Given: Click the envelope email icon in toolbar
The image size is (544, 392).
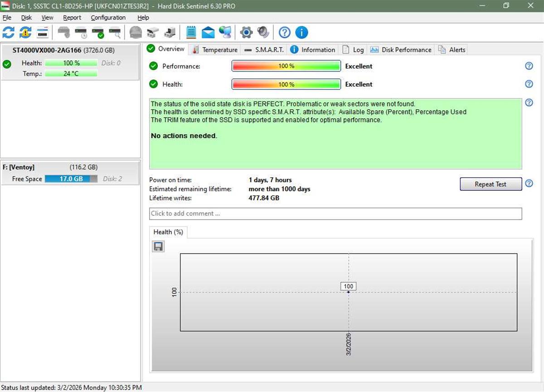Looking at the screenshot, I should pyautogui.click(x=208, y=32).
